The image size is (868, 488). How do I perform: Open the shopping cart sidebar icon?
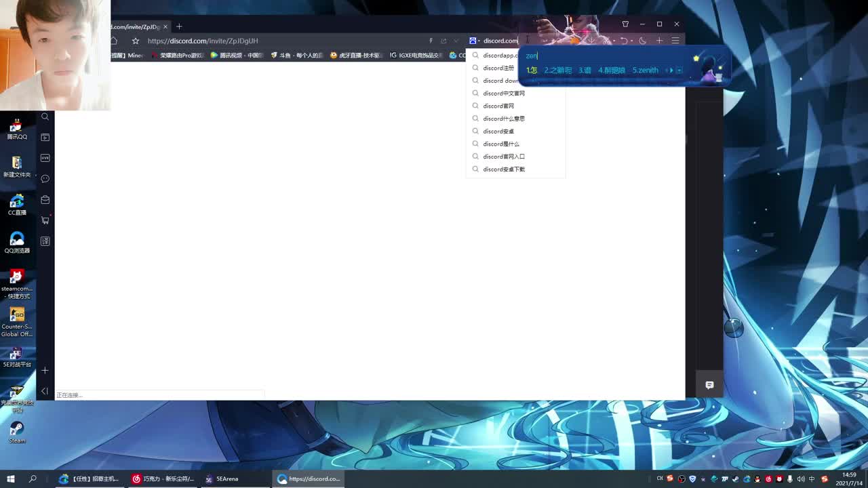click(45, 220)
